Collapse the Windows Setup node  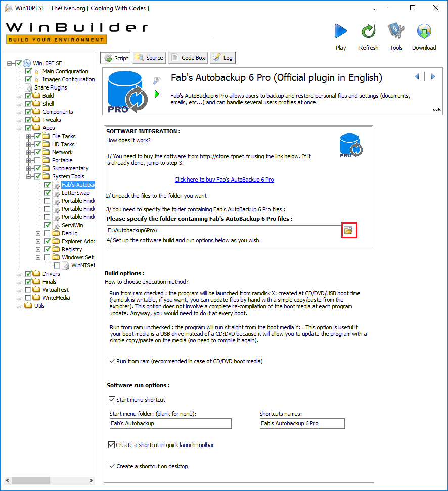[x=38, y=257]
